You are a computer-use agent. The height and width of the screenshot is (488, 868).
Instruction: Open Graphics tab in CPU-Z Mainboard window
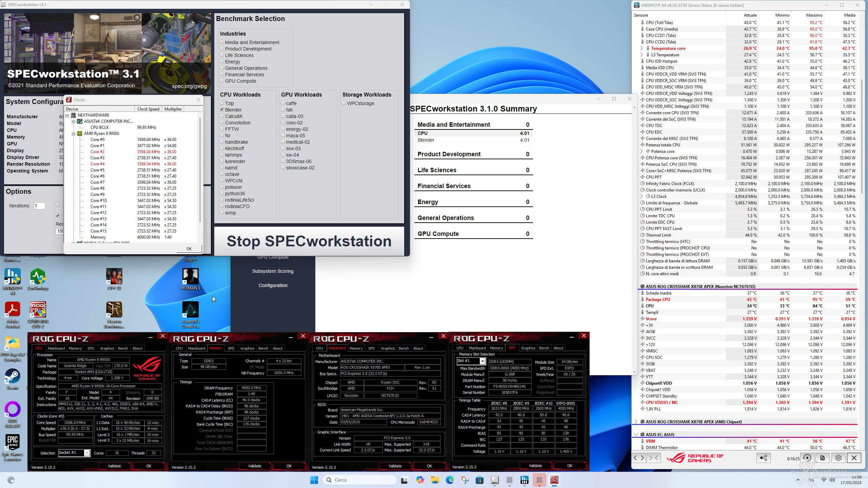pos(388,348)
